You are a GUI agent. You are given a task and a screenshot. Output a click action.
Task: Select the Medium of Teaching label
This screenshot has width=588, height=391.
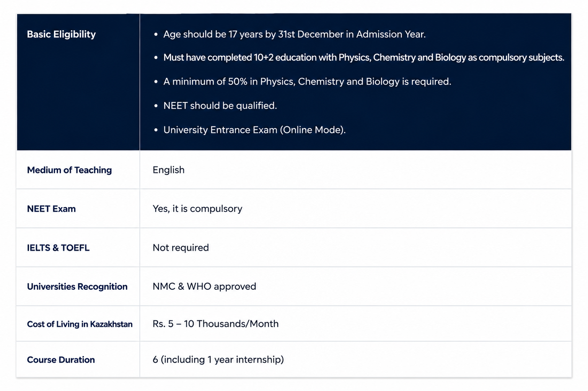tap(69, 170)
